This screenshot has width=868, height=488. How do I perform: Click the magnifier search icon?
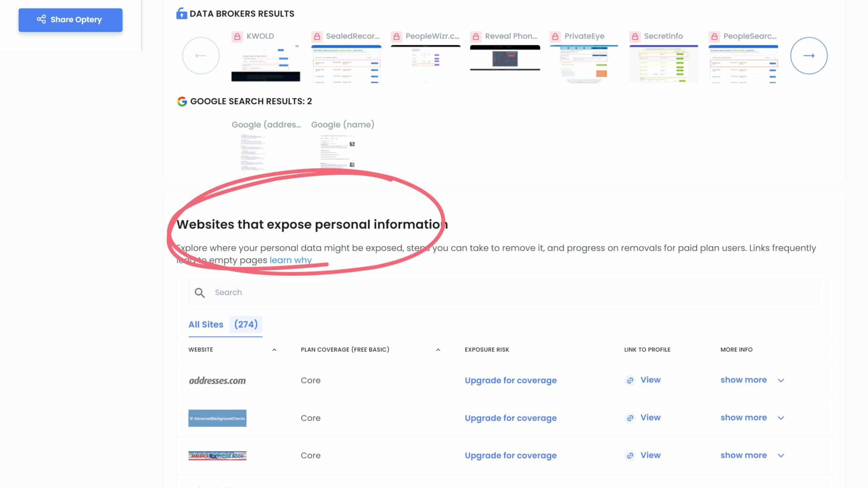coord(200,293)
